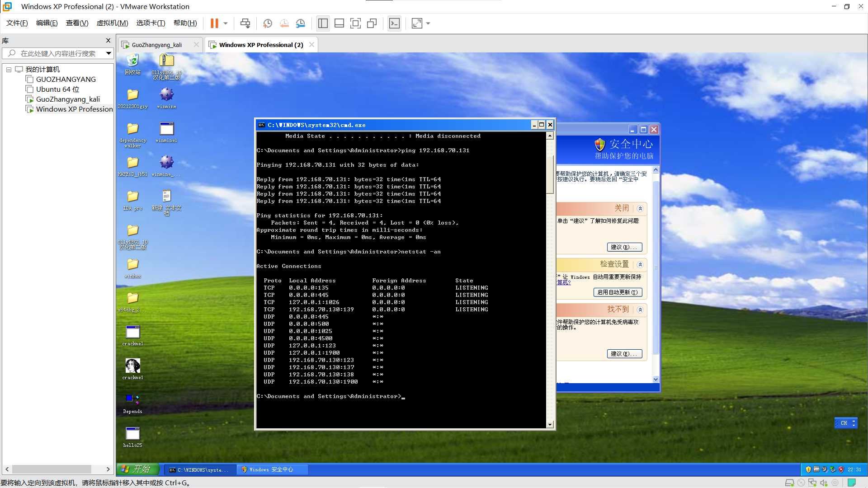The height and width of the screenshot is (488, 868).
Task: Open the 虚拟机(M) menu
Action: 112,23
